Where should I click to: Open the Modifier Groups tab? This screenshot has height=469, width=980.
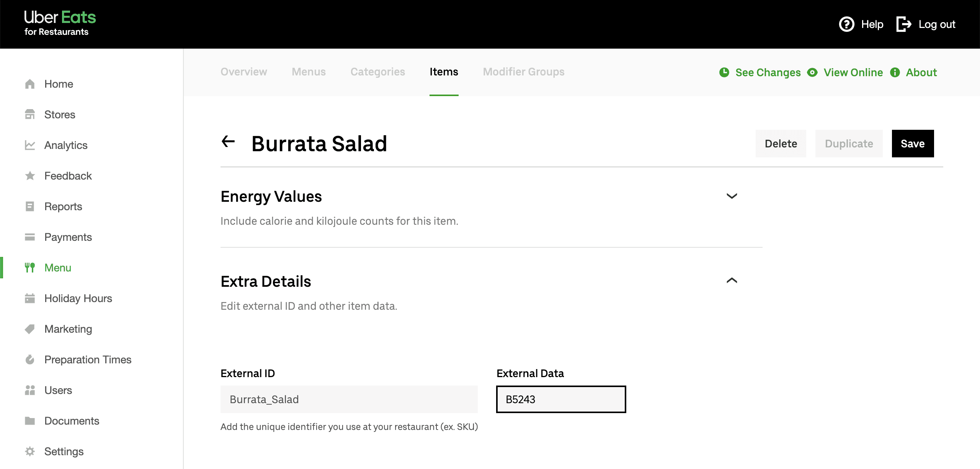524,72
